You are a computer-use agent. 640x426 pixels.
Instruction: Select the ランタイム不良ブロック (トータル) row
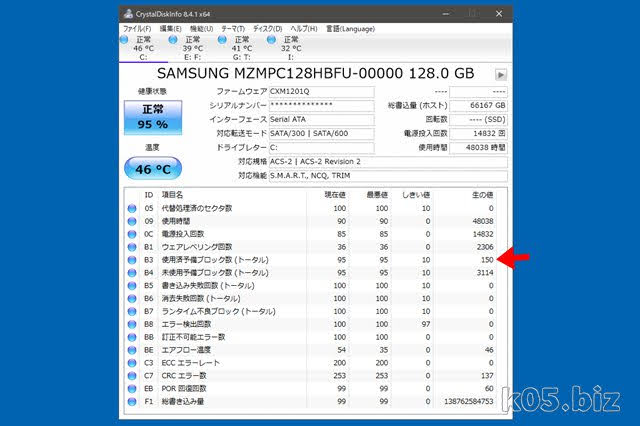(311, 311)
